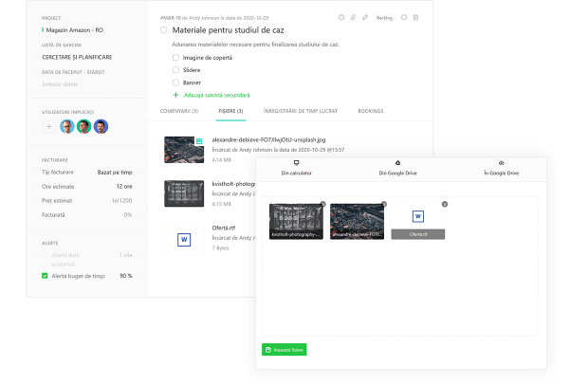Screen dimensions: 588x385
Task: Remove kvistholt-photography upload with its X
Action: [x=322, y=204]
